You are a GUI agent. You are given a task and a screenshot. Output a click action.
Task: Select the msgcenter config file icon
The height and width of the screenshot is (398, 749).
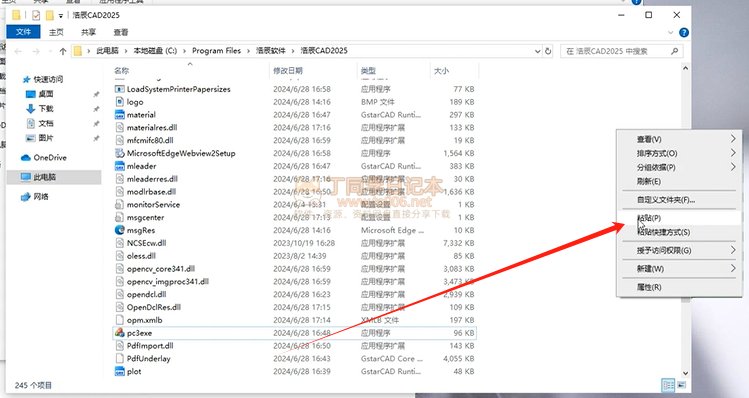tap(119, 217)
